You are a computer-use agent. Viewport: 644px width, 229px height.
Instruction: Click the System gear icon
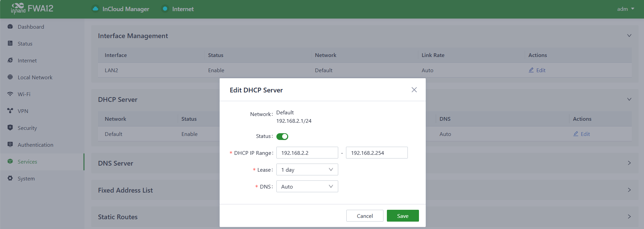(x=10, y=178)
